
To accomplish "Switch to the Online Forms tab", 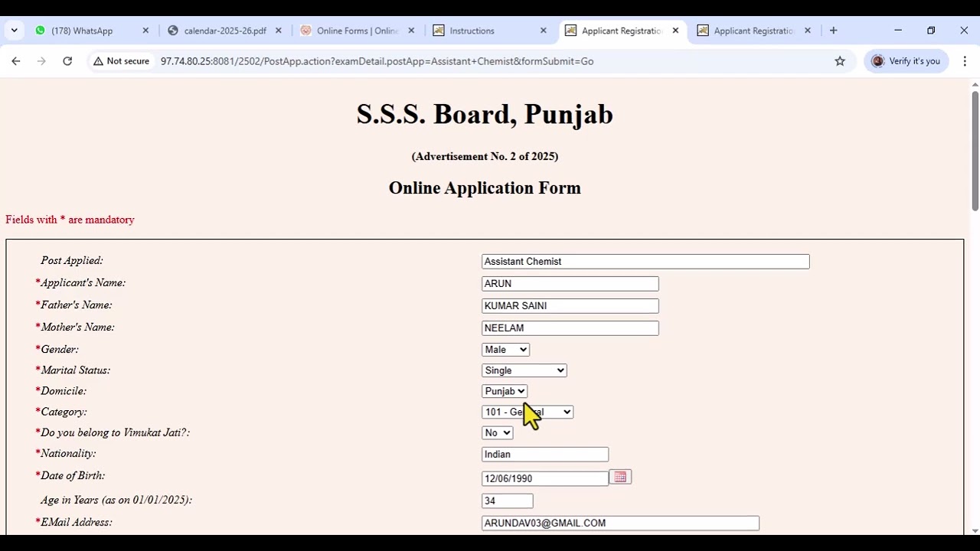I will point(358,31).
